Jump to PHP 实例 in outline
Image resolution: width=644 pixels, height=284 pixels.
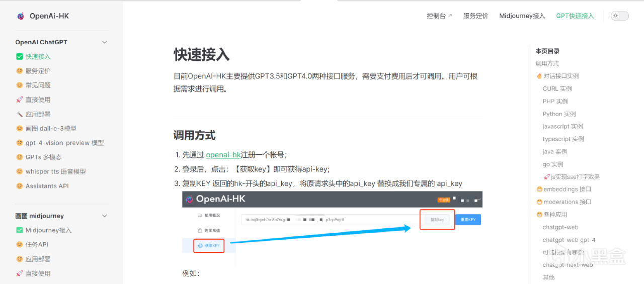[x=555, y=101]
